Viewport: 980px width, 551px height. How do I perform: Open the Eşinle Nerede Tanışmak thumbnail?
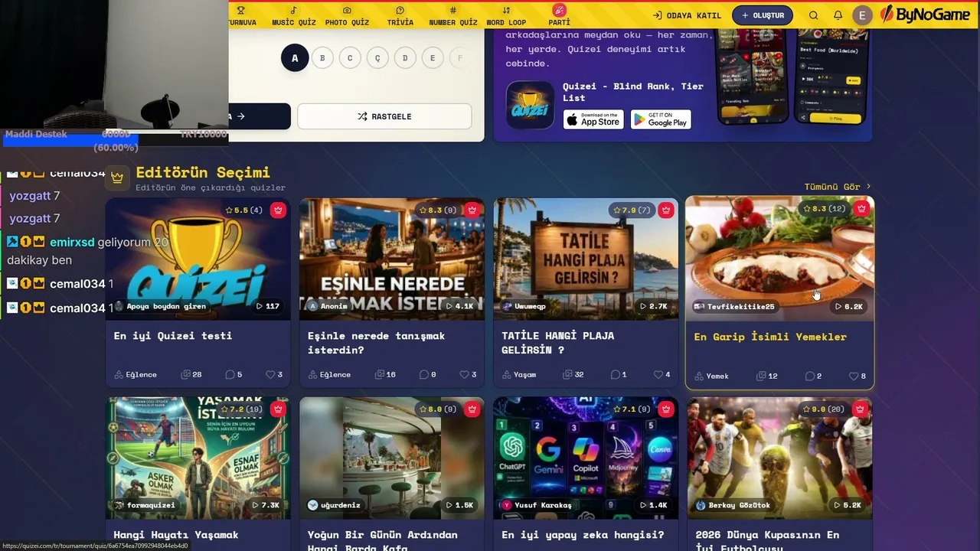pyautogui.click(x=392, y=259)
